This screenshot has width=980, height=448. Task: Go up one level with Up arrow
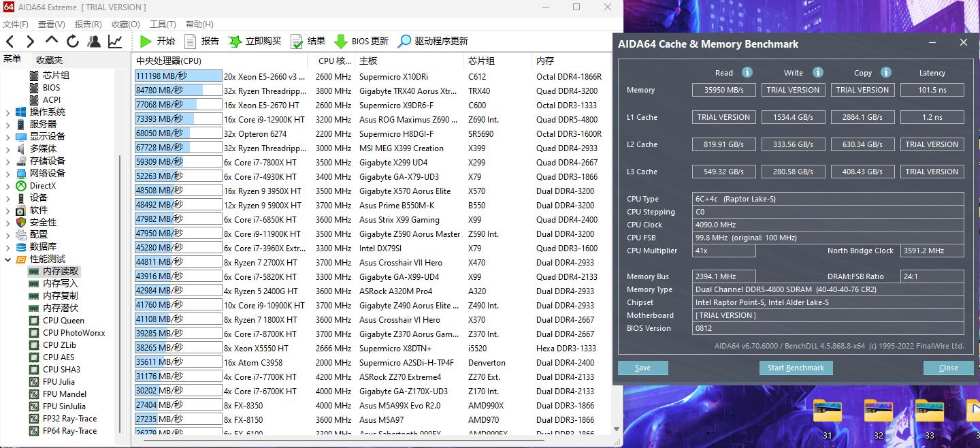pyautogui.click(x=52, y=41)
